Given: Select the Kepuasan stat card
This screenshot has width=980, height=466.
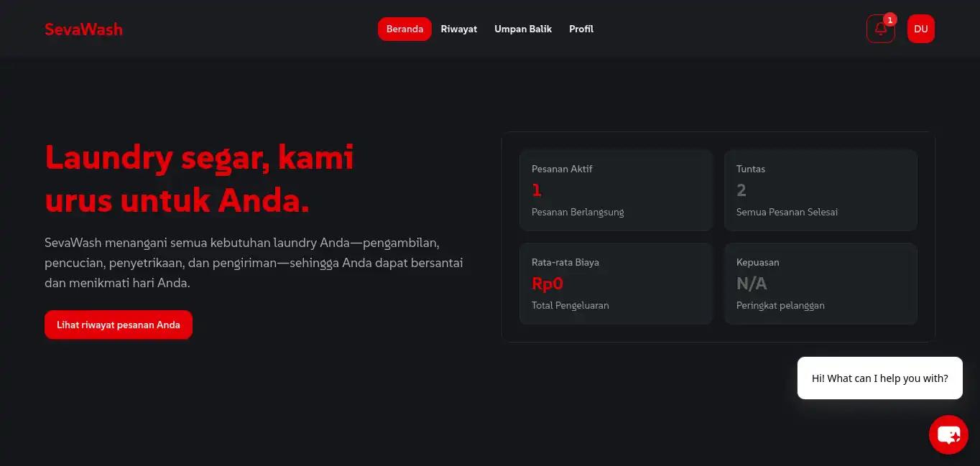Looking at the screenshot, I should 820,284.
